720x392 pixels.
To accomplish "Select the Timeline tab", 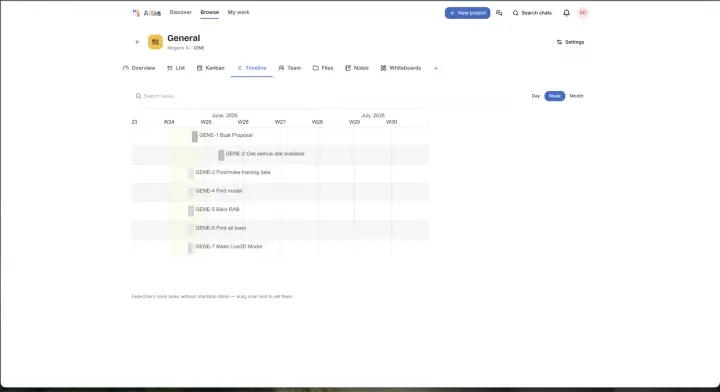I will pos(252,68).
